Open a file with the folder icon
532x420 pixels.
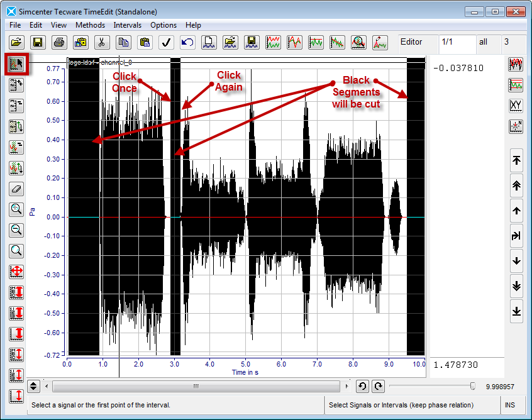pos(16,42)
